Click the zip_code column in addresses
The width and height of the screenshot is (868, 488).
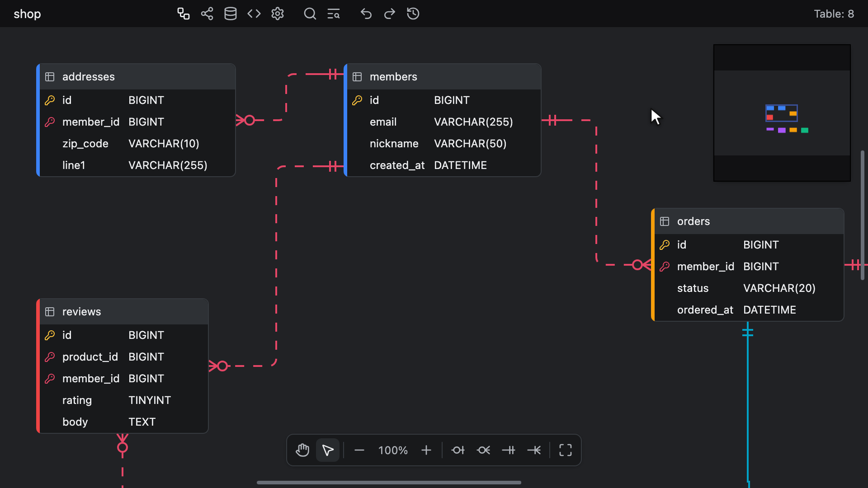tap(137, 144)
